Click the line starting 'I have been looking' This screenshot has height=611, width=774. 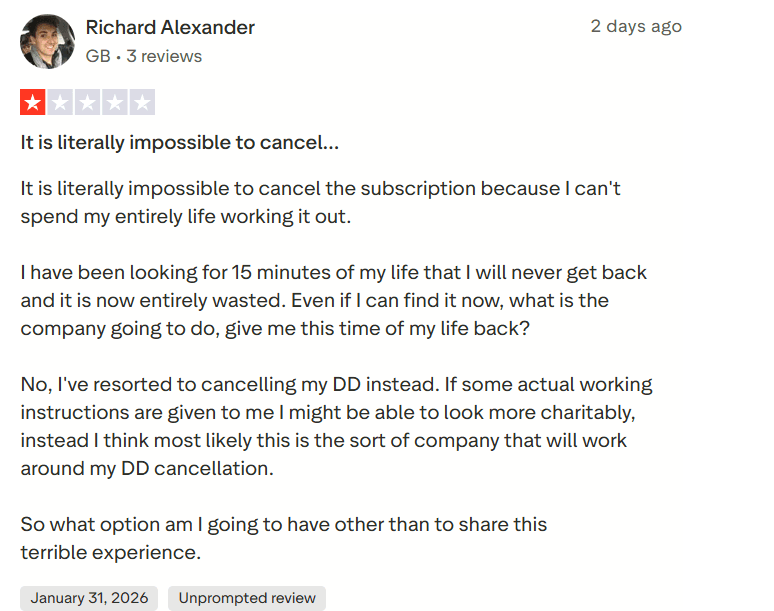(334, 272)
